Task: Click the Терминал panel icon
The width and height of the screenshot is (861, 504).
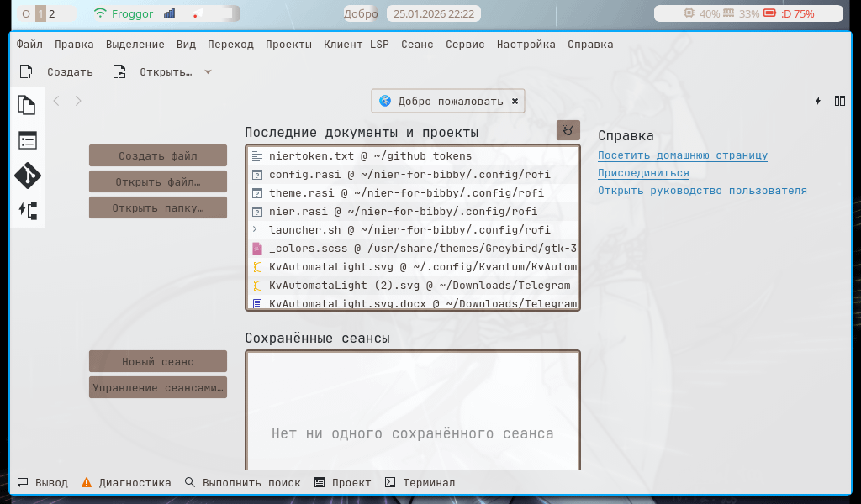Action: tap(390, 483)
